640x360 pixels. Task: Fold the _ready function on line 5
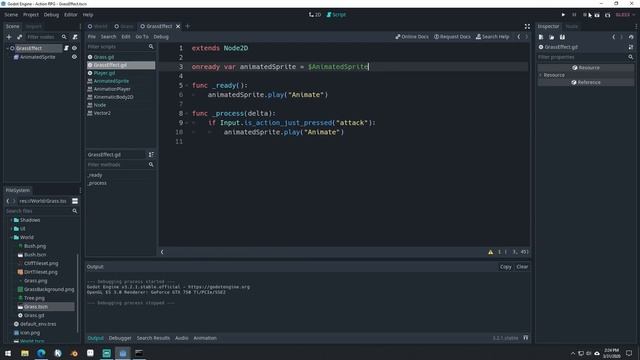coord(187,86)
